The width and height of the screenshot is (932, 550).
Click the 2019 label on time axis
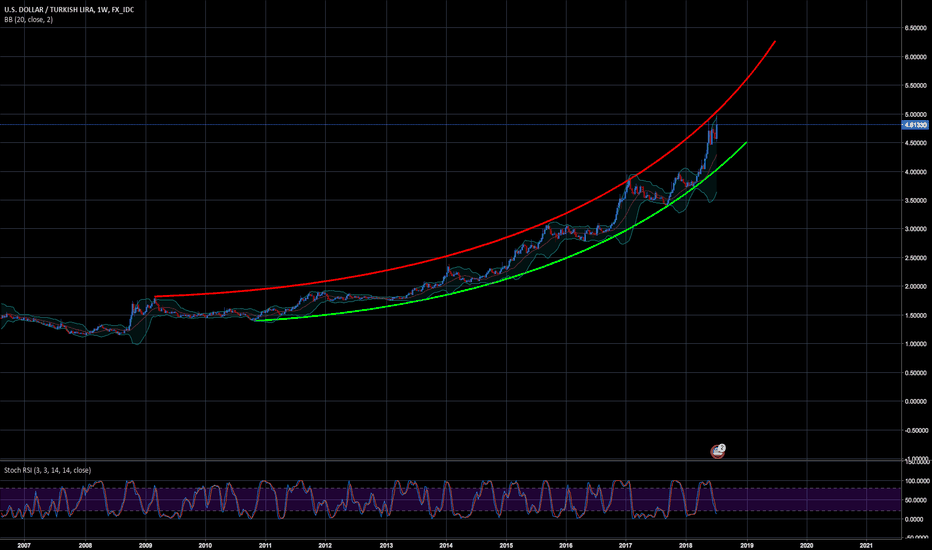(x=747, y=545)
